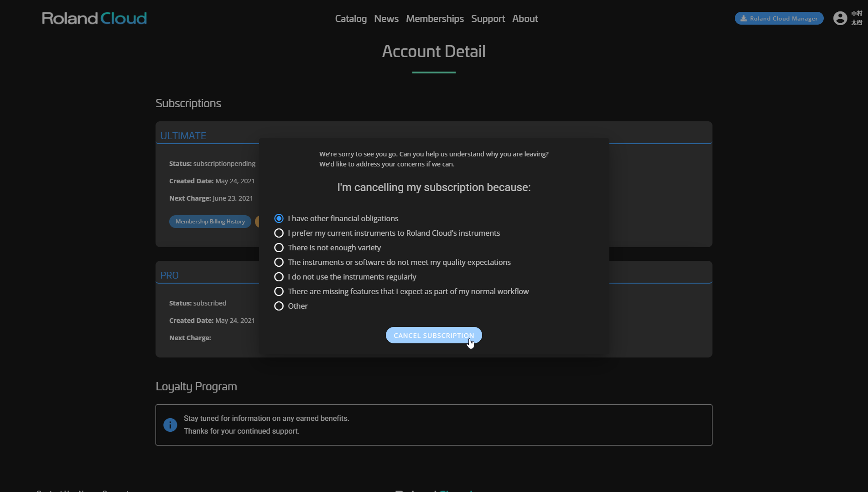Open the user account avatar icon
This screenshot has height=492, width=868.
(840, 18)
